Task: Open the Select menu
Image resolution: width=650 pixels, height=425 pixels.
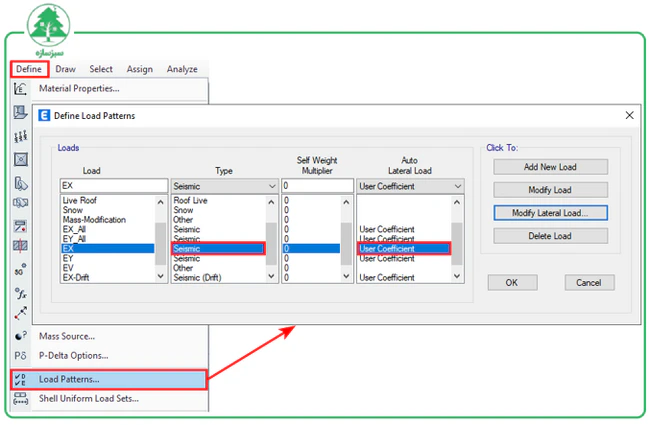Action: (x=101, y=69)
